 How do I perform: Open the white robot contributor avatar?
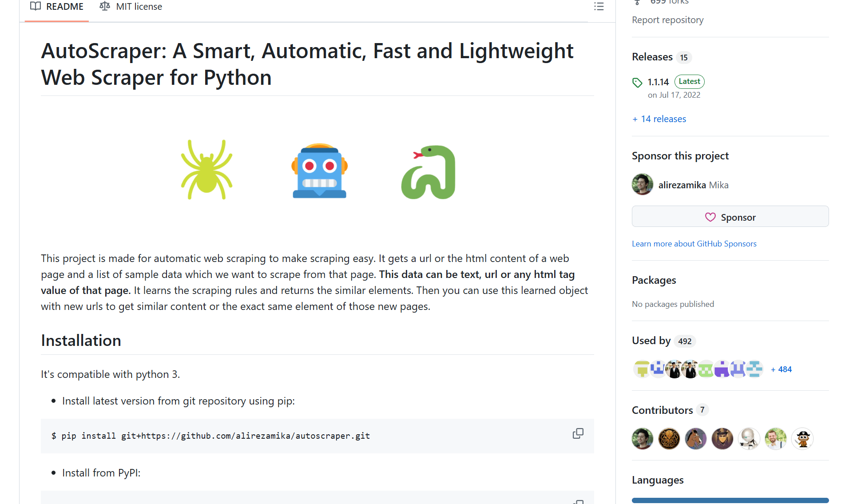point(749,439)
